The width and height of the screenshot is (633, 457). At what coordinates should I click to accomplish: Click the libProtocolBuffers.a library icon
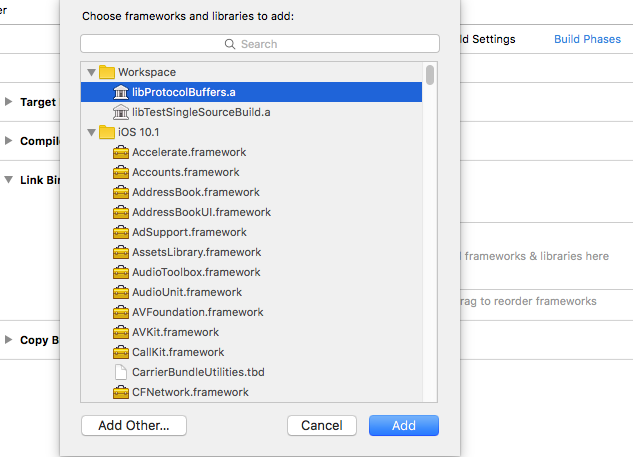121,92
